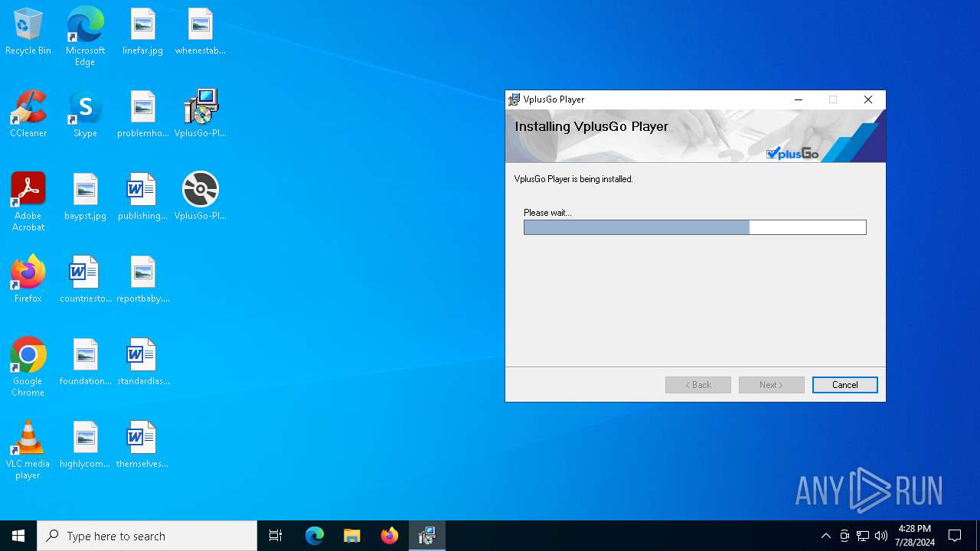The height and width of the screenshot is (551, 980).
Task: Launch Firefox from the taskbar
Action: [x=390, y=536]
